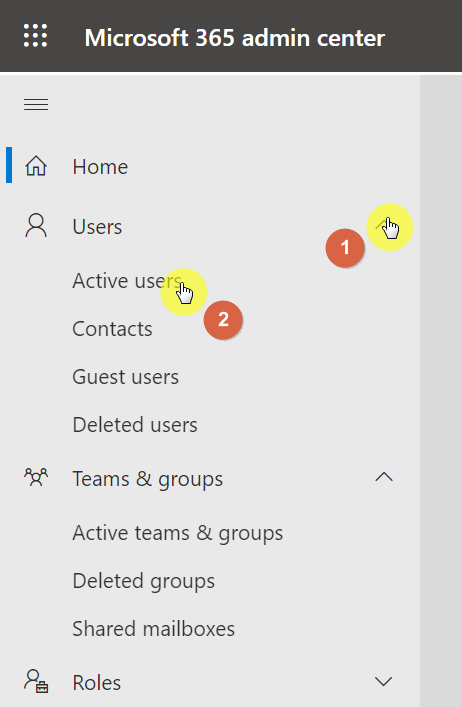Open Contacts under Users
The height and width of the screenshot is (707, 462).
tap(112, 329)
